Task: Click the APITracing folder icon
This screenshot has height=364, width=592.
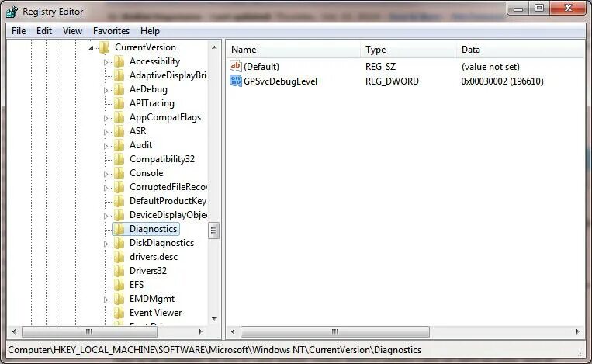Action: [x=119, y=103]
